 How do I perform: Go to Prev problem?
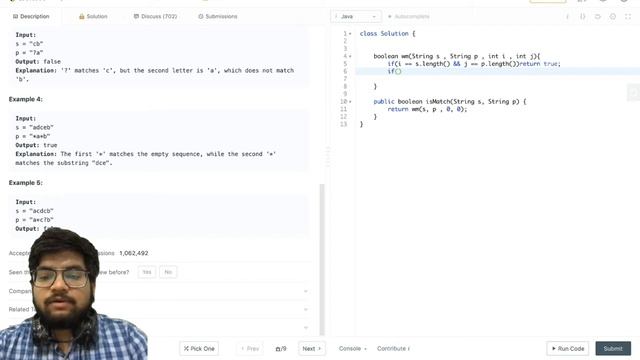[250, 349]
